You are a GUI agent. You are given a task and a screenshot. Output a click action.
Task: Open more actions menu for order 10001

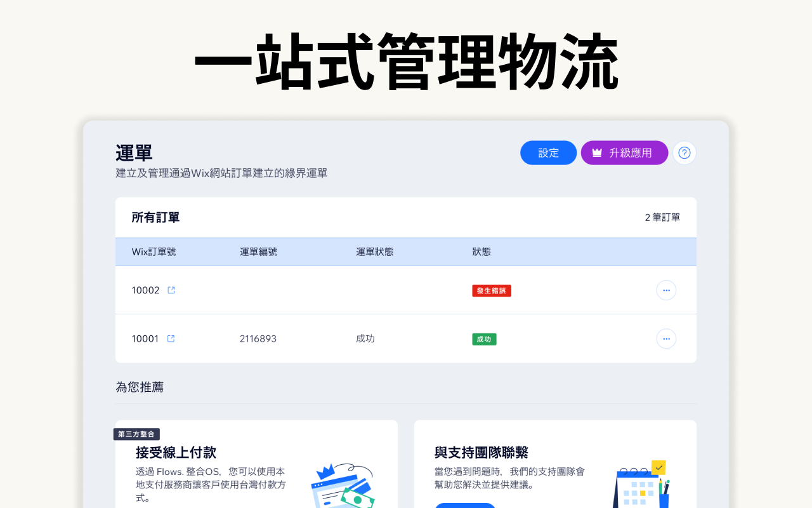point(666,338)
